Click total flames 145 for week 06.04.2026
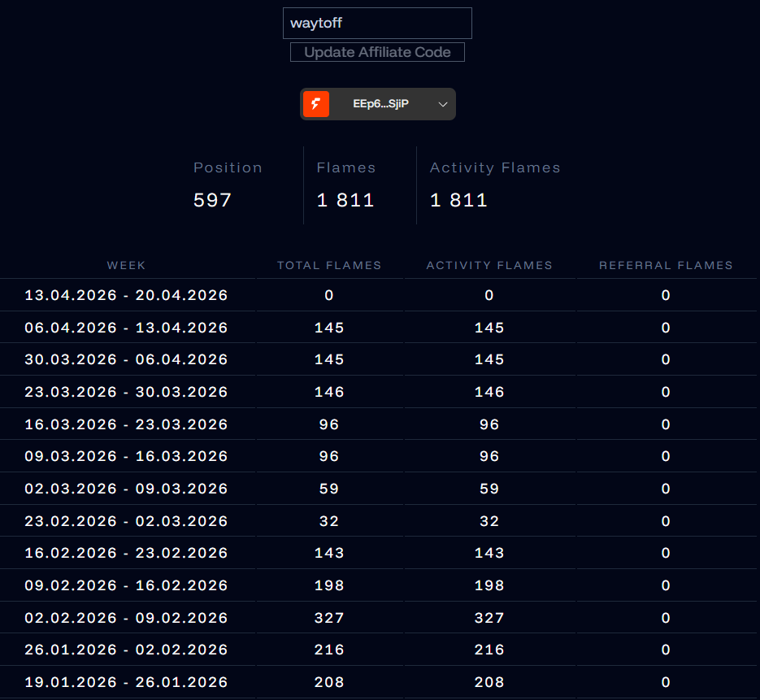The width and height of the screenshot is (760, 700). click(x=329, y=328)
